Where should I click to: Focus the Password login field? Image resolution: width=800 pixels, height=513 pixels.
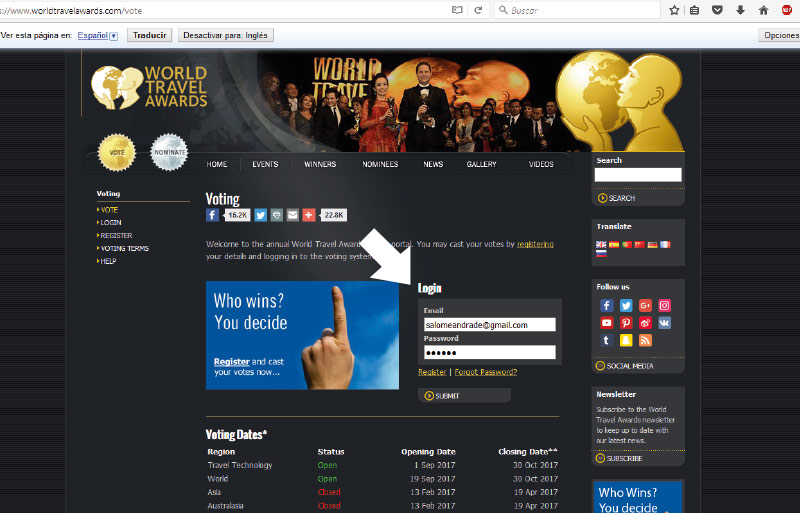point(490,352)
